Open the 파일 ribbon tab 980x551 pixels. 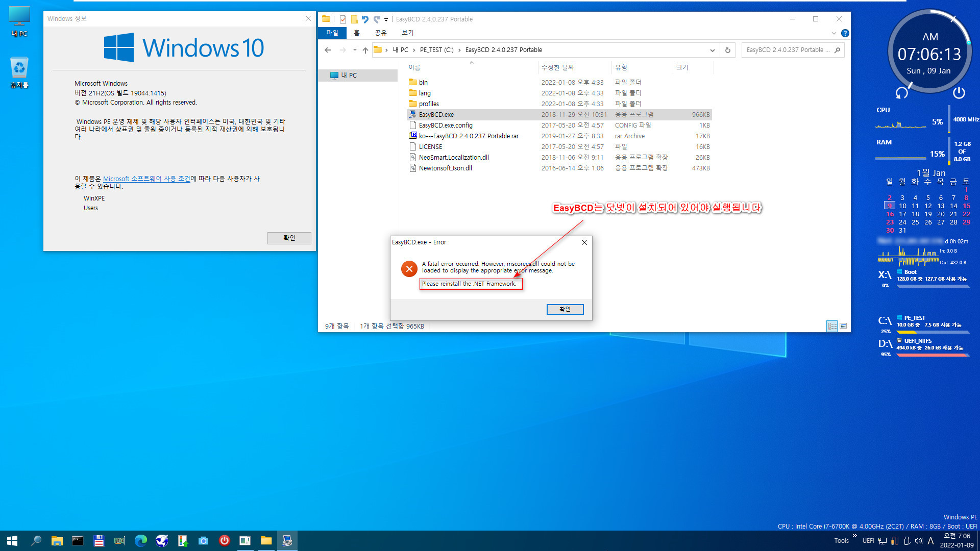[x=332, y=33]
